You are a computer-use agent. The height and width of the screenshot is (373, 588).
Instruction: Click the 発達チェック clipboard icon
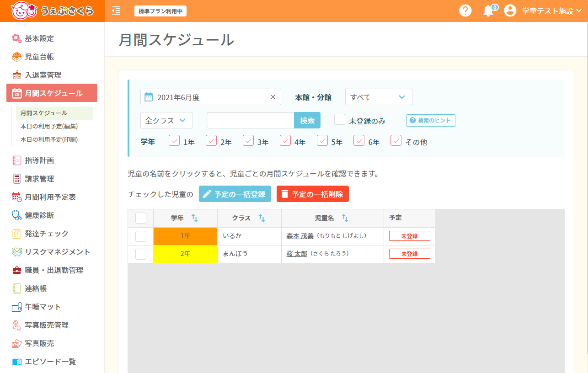coord(16,234)
